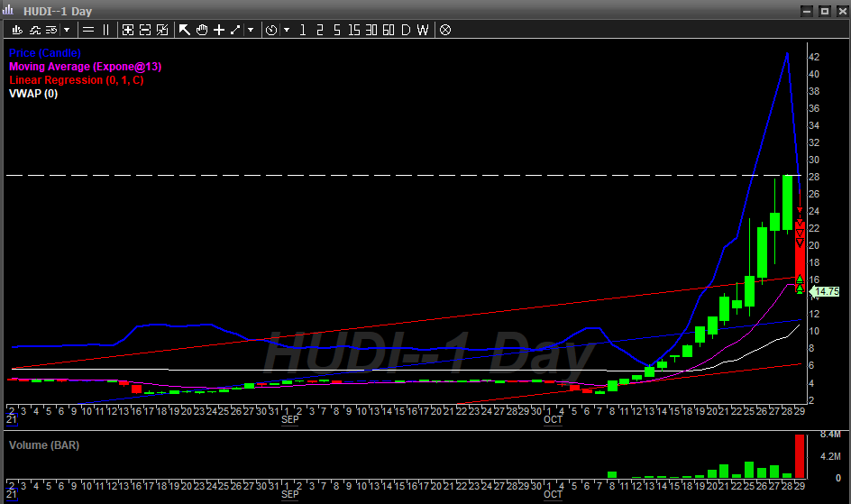Minimize the HUDI chart window
This screenshot has width=851, height=504.
(807, 11)
